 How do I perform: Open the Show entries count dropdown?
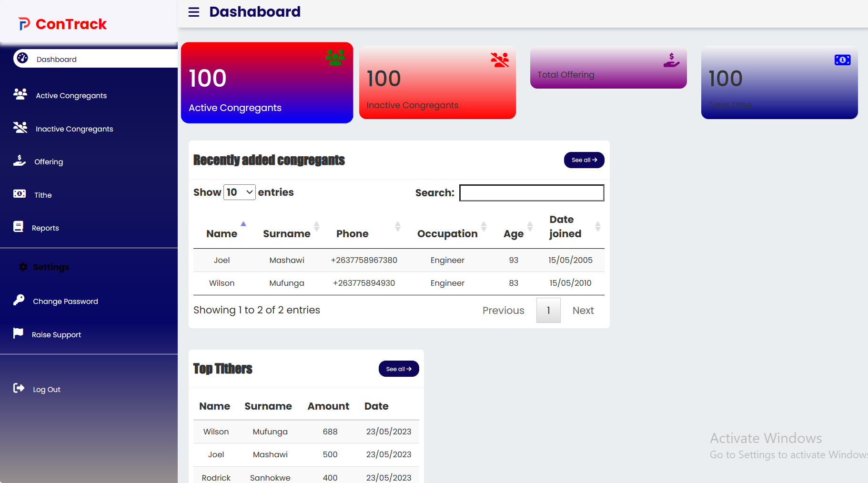click(x=239, y=192)
